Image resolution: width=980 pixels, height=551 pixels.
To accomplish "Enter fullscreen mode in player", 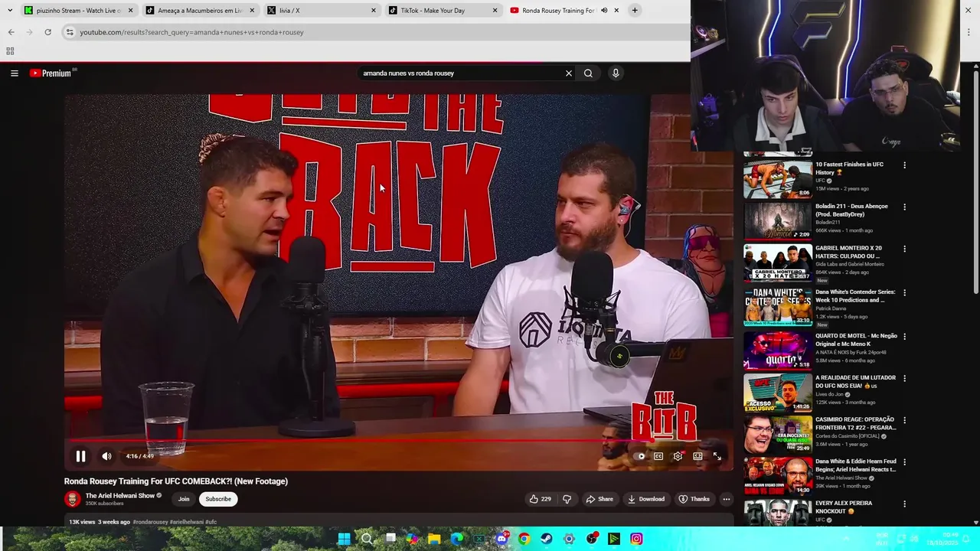I will 717,456.
